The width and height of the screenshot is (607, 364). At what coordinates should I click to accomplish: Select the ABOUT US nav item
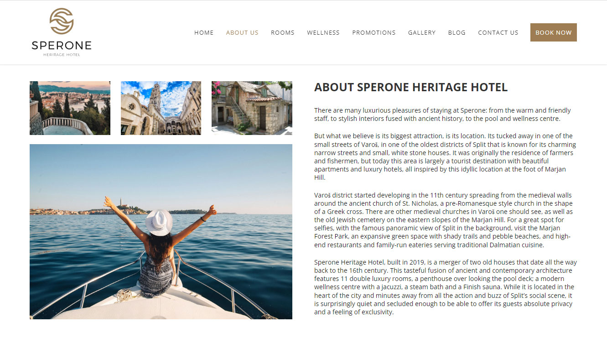(242, 32)
